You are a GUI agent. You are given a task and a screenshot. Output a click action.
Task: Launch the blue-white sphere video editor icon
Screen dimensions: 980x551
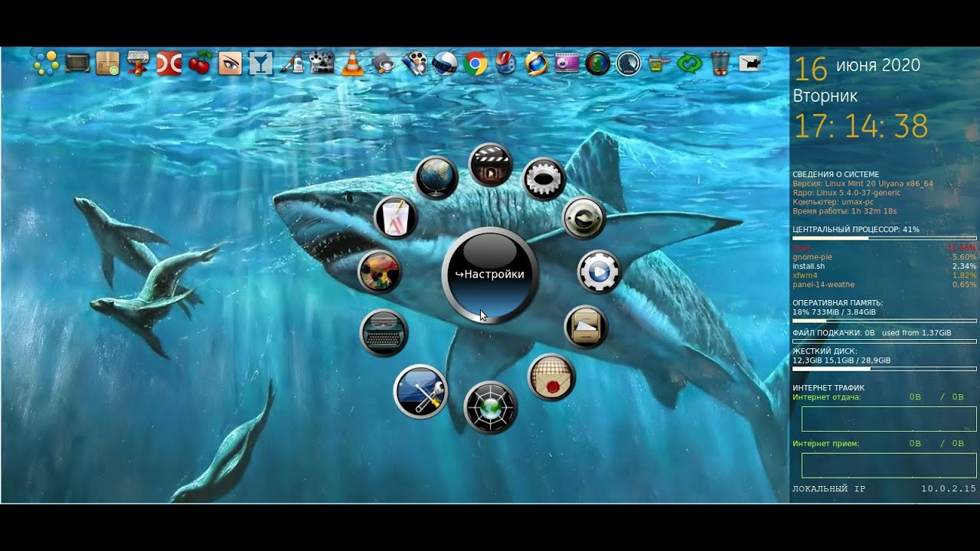tap(444, 63)
